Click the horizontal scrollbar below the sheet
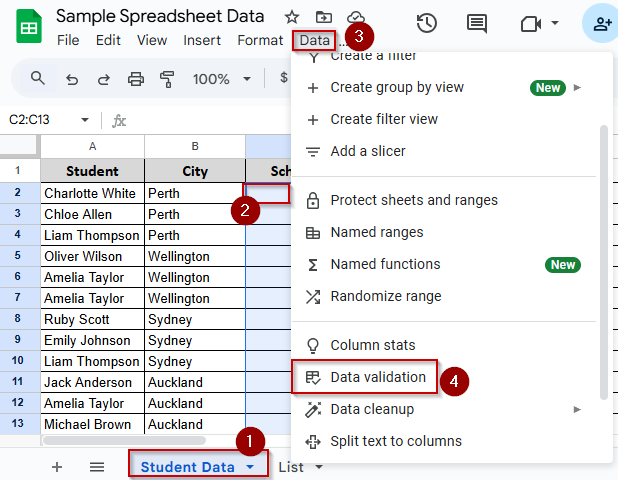 click(x=124, y=440)
